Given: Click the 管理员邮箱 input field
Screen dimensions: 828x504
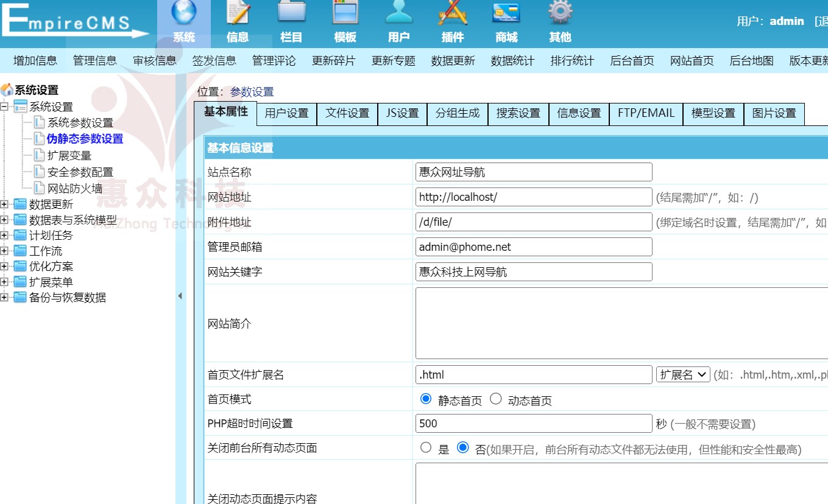Looking at the screenshot, I should [534, 247].
